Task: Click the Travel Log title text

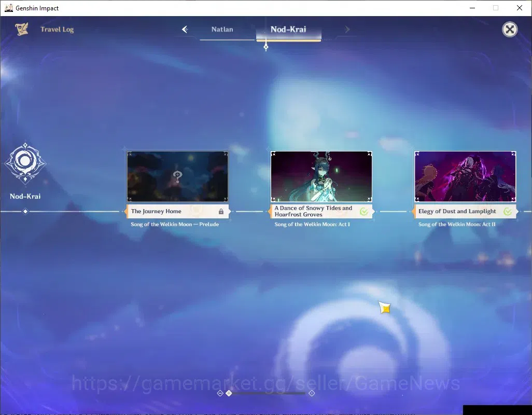Action: pyautogui.click(x=57, y=30)
